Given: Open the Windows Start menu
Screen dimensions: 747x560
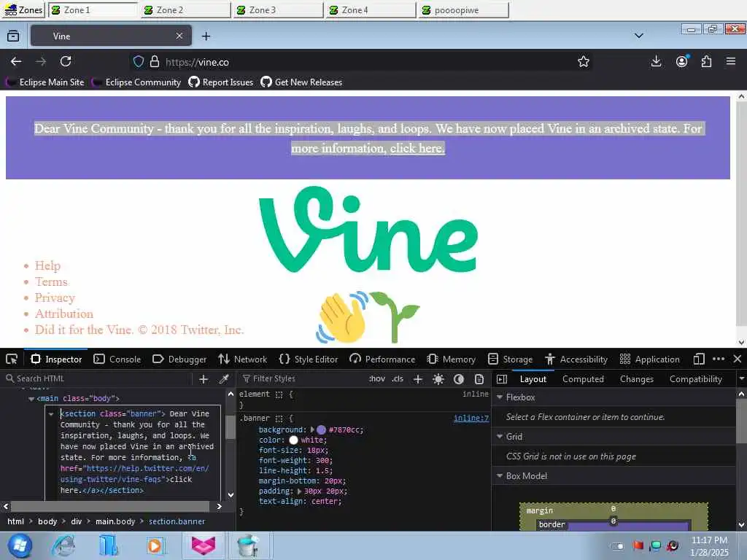Looking at the screenshot, I should point(20,545).
